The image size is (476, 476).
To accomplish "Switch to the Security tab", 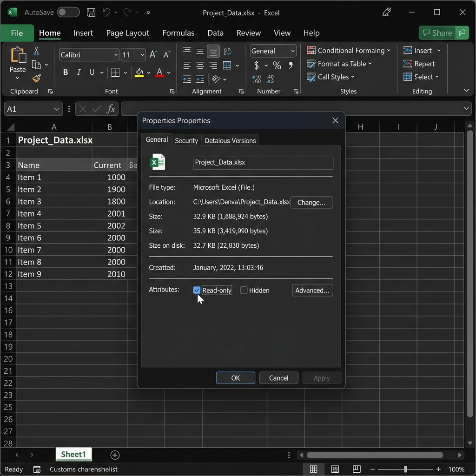I will pyautogui.click(x=186, y=140).
